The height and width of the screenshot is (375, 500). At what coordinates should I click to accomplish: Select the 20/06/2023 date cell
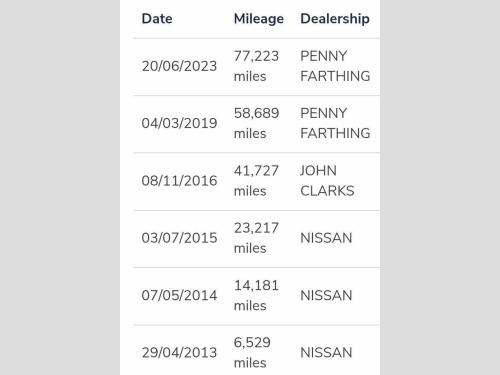[x=179, y=66]
